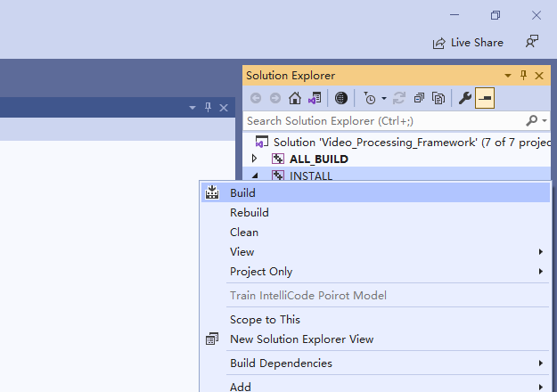Click the ALL_BUILD project icon
The width and height of the screenshot is (557, 392).
point(278,159)
